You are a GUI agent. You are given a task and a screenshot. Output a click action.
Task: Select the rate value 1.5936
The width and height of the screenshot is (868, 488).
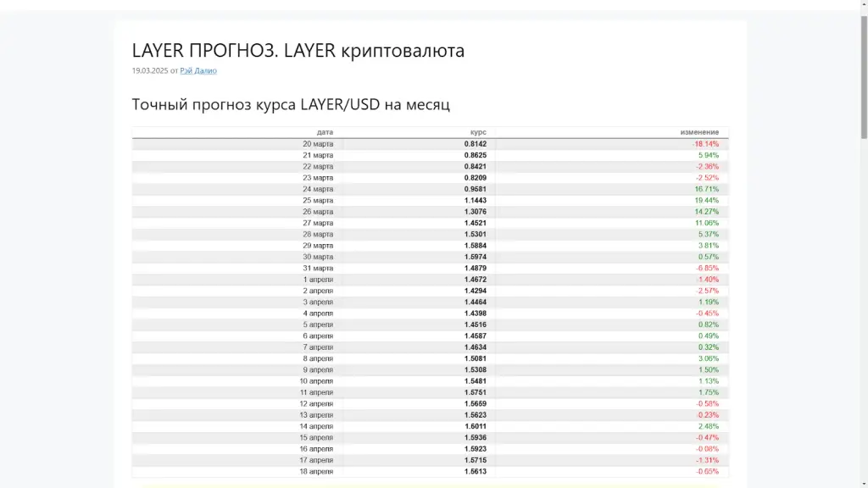click(x=476, y=438)
